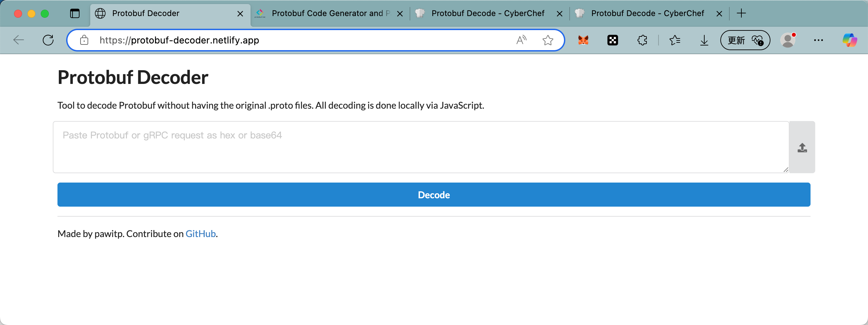Open Copilot in the browser
Image resolution: width=868 pixels, height=325 pixels.
click(850, 40)
